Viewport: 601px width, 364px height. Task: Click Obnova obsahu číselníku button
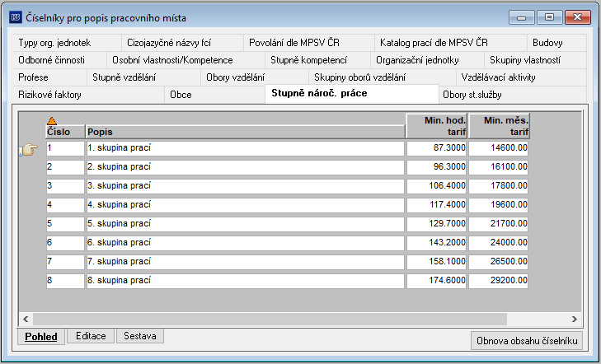coord(527,340)
